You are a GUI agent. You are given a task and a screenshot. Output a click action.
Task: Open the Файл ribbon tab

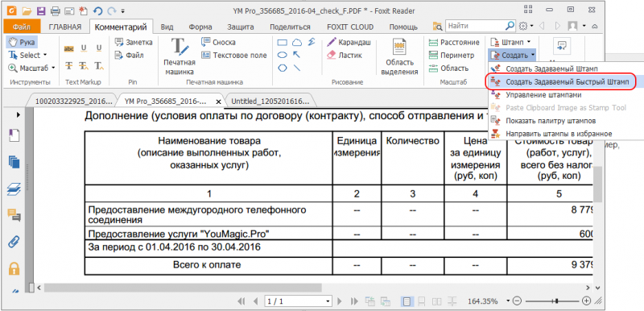coord(22,27)
